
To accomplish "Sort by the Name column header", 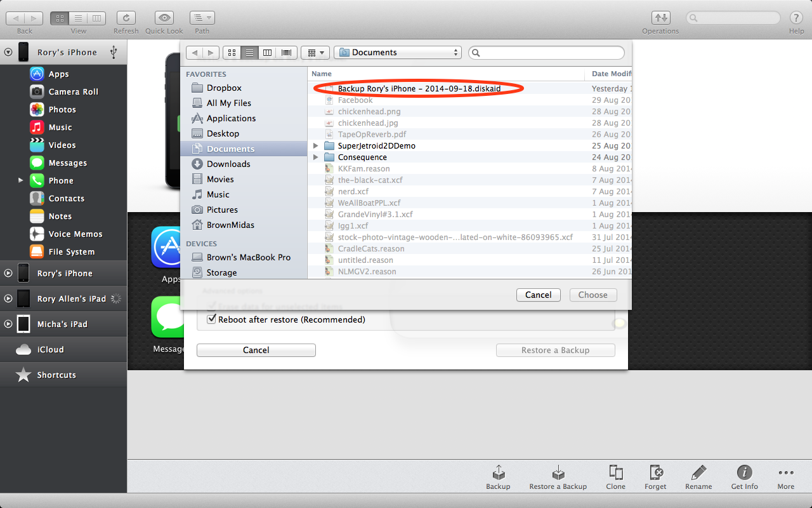I will pyautogui.click(x=446, y=74).
